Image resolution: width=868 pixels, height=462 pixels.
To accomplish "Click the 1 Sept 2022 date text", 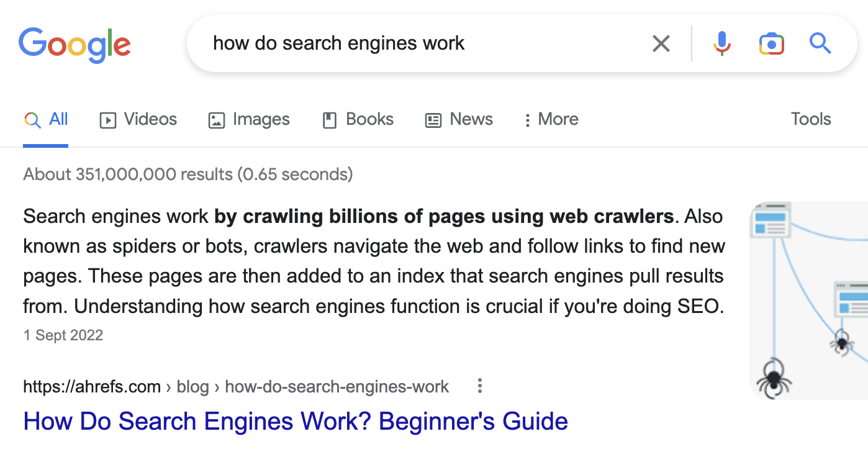I will [x=63, y=335].
